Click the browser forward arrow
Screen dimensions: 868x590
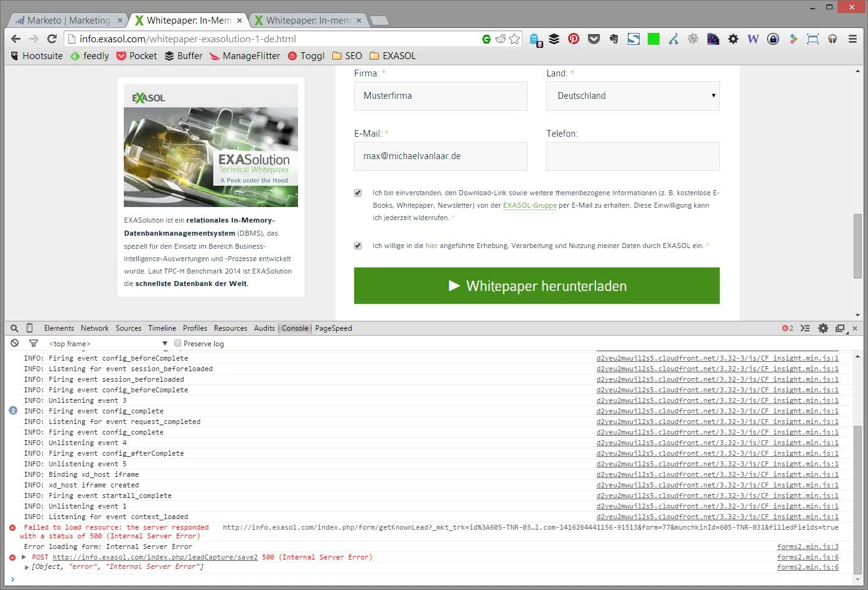tap(34, 39)
